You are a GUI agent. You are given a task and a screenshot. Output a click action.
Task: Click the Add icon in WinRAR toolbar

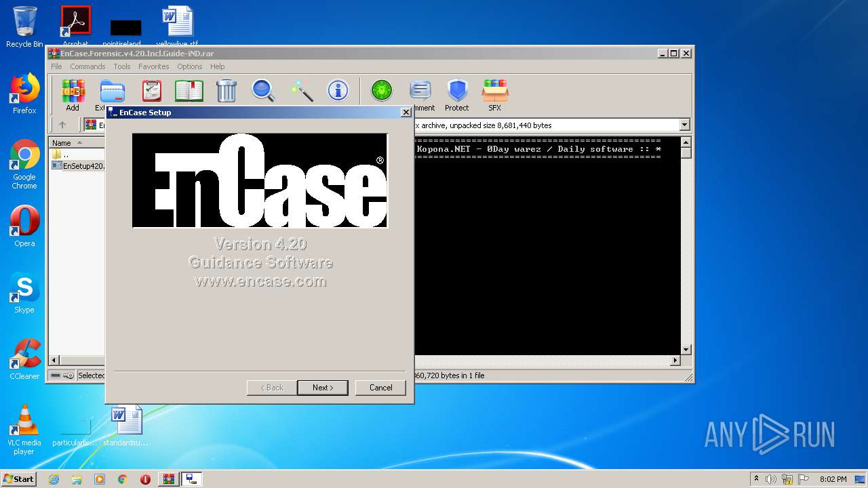[73, 90]
